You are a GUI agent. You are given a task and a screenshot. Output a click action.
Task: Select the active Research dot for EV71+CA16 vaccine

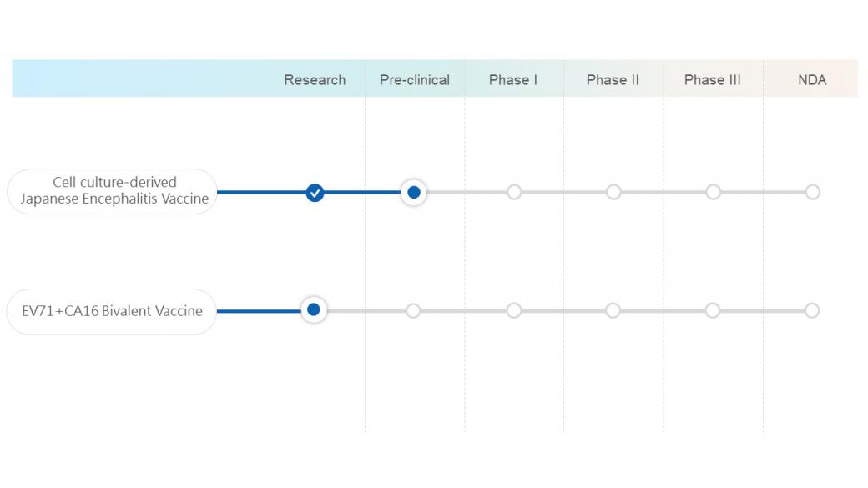(313, 309)
